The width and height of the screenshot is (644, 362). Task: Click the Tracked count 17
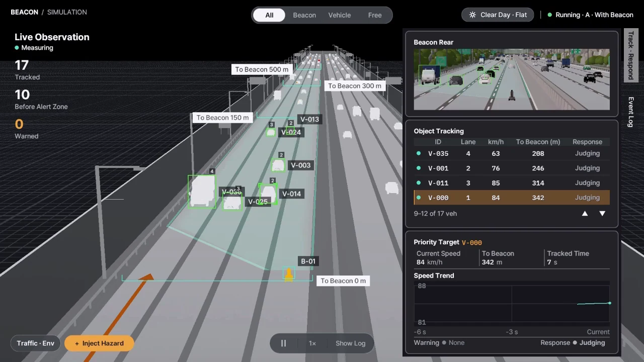click(x=22, y=65)
